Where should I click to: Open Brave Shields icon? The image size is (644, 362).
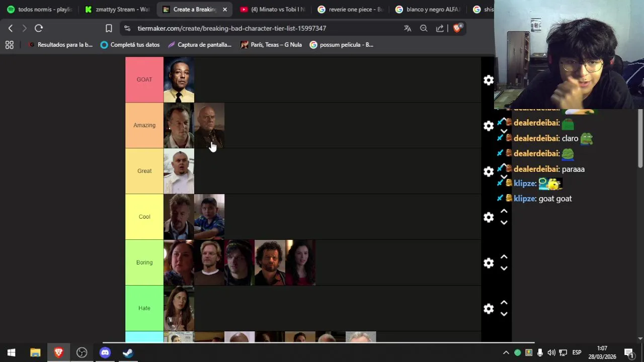tap(457, 28)
